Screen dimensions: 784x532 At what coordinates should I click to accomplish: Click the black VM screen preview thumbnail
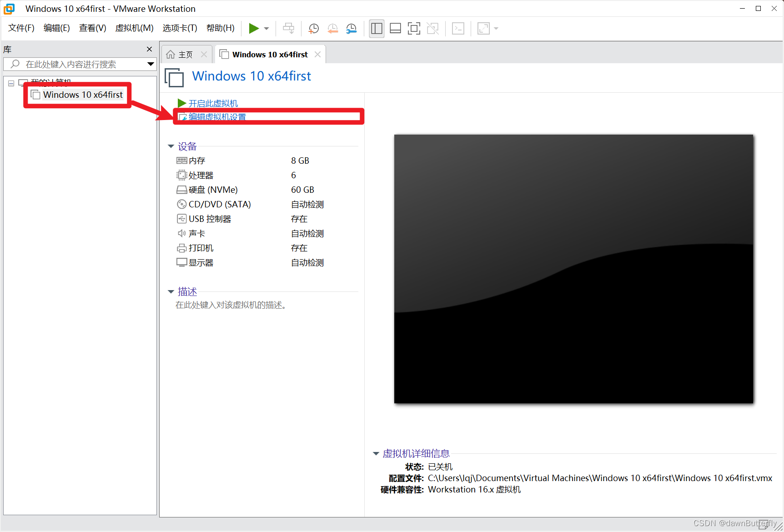573,269
